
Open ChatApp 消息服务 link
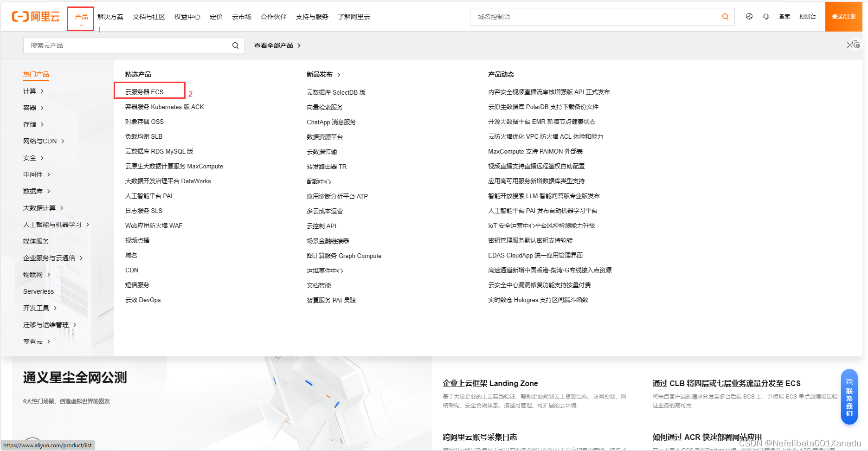click(331, 122)
